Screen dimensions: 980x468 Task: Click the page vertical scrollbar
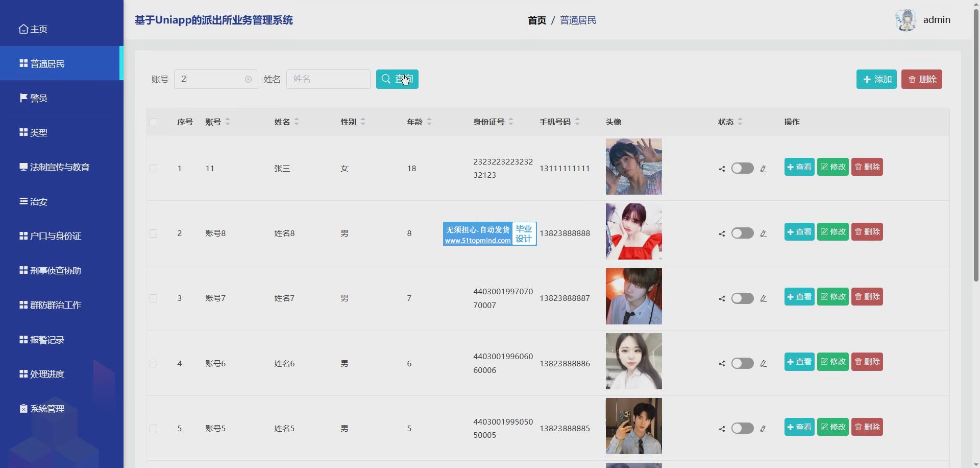(x=976, y=153)
